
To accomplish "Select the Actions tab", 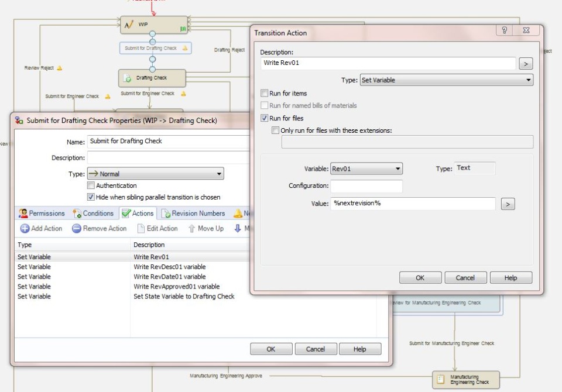I will [x=138, y=213].
